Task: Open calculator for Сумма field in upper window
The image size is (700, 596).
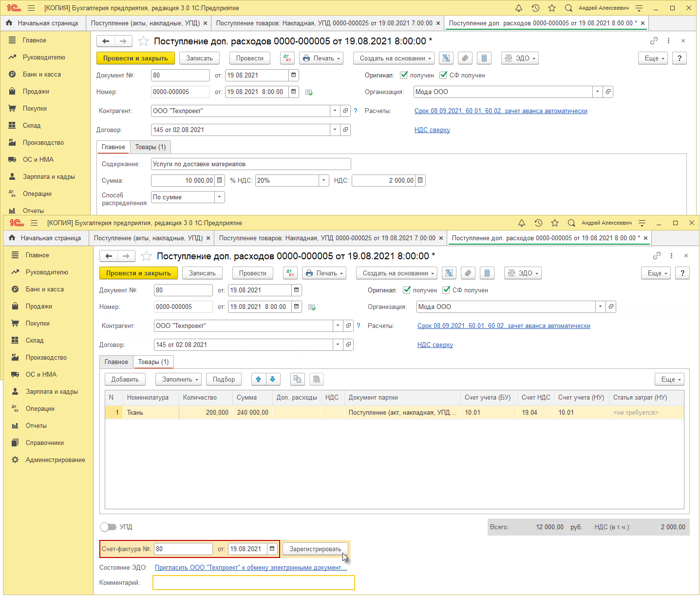Action: pos(220,180)
